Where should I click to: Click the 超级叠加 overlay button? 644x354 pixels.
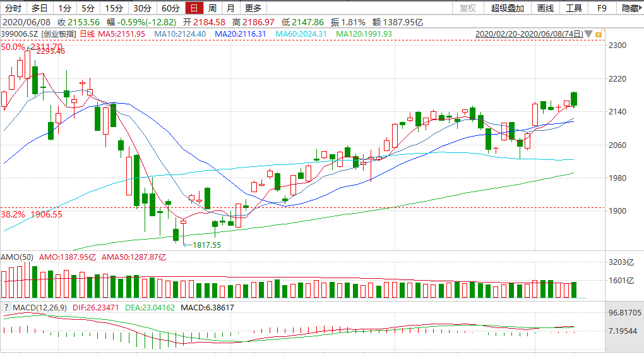pyautogui.click(x=507, y=8)
